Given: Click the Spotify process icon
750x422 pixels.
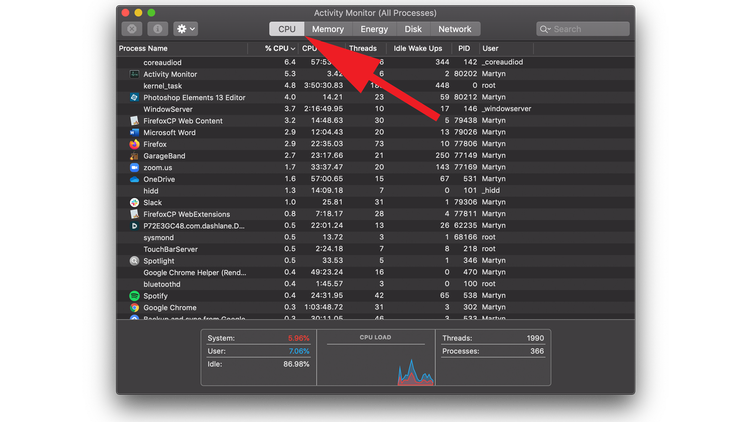Looking at the screenshot, I should (134, 296).
